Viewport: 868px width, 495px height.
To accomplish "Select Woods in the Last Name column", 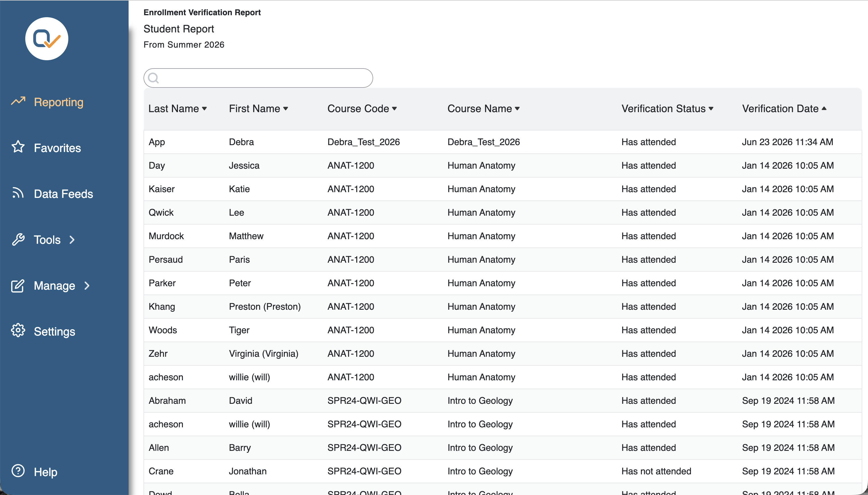I will (163, 330).
